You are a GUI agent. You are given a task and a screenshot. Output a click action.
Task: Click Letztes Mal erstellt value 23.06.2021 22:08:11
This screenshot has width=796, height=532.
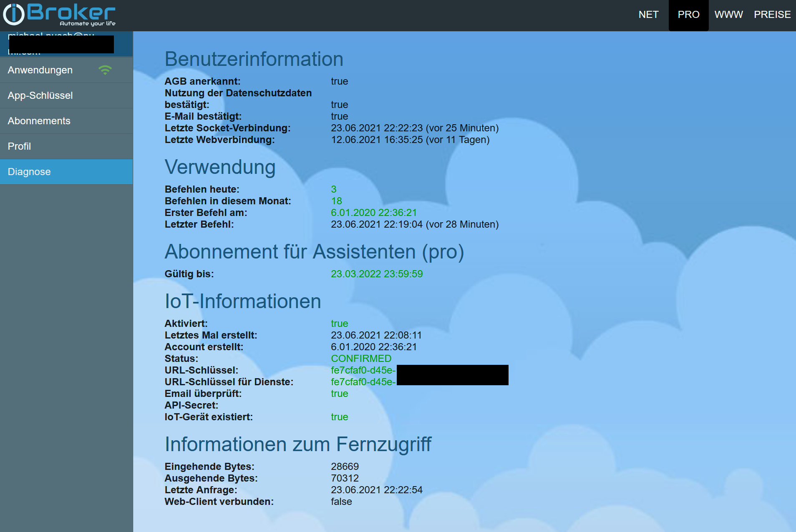tap(376, 335)
